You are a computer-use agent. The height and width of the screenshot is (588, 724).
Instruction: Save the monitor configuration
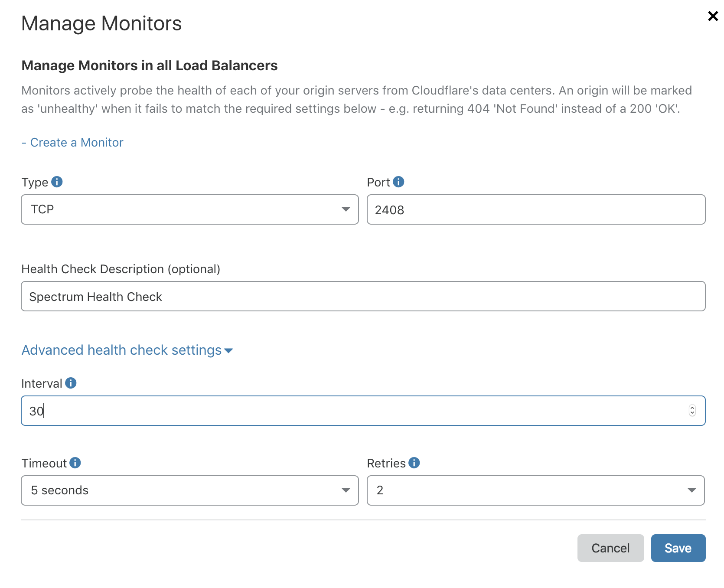coord(678,548)
